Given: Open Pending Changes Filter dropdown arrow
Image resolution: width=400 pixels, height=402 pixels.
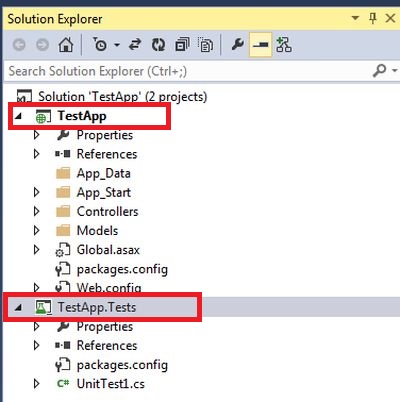Looking at the screenshot, I should [117, 45].
